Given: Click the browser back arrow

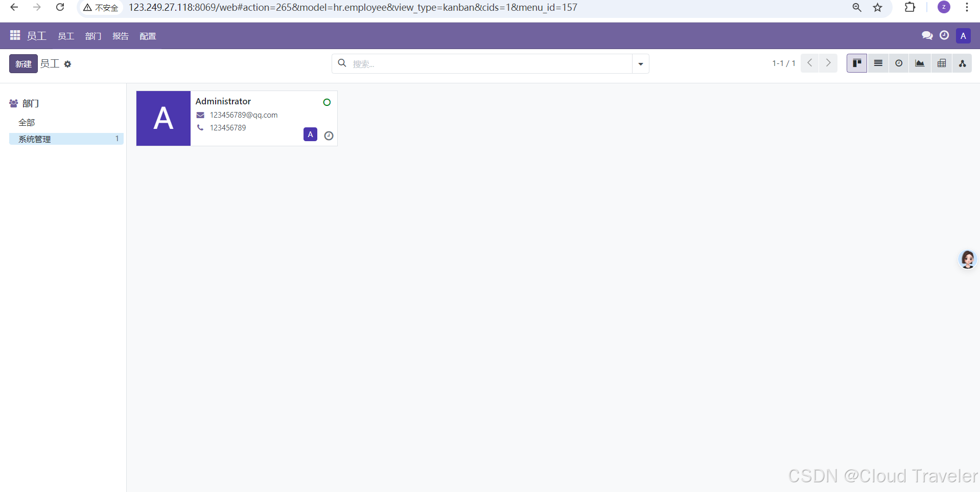Looking at the screenshot, I should [x=14, y=7].
